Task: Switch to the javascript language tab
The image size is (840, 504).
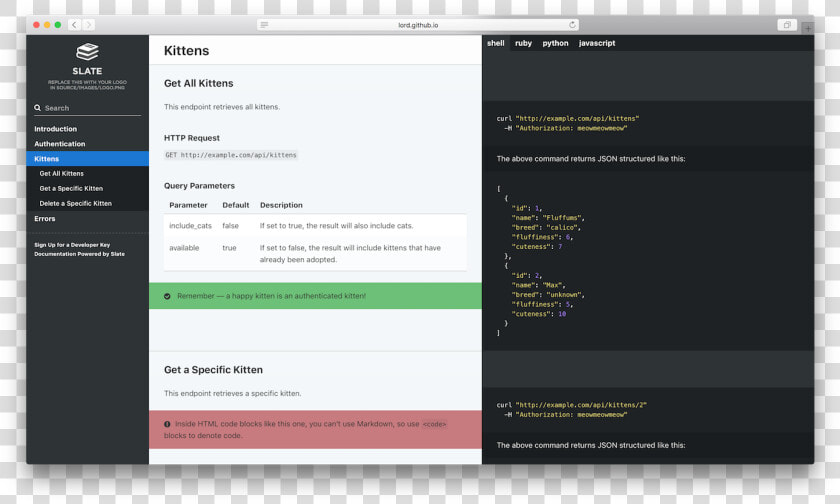Action: [597, 43]
